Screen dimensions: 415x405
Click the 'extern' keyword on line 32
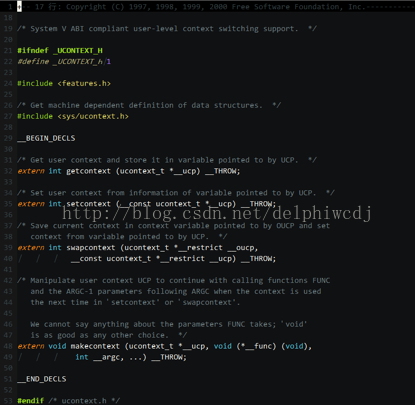pos(31,171)
